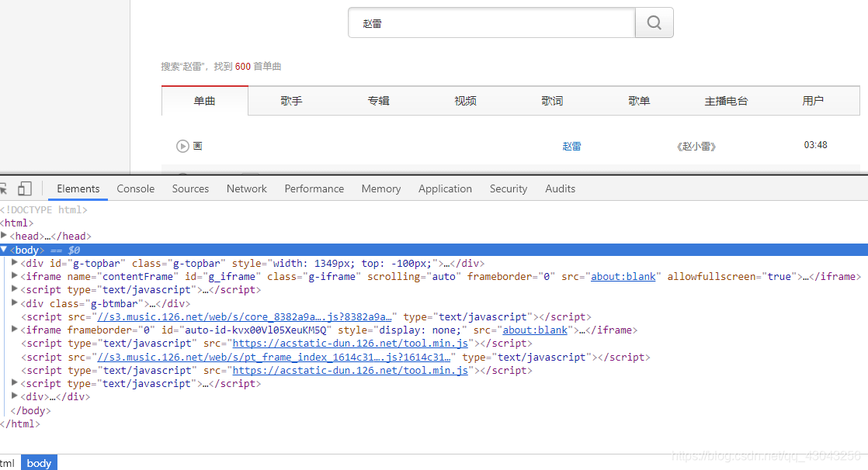Open the song title 画
The height and width of the screenshot is (470, 868).
coord(198,146)
